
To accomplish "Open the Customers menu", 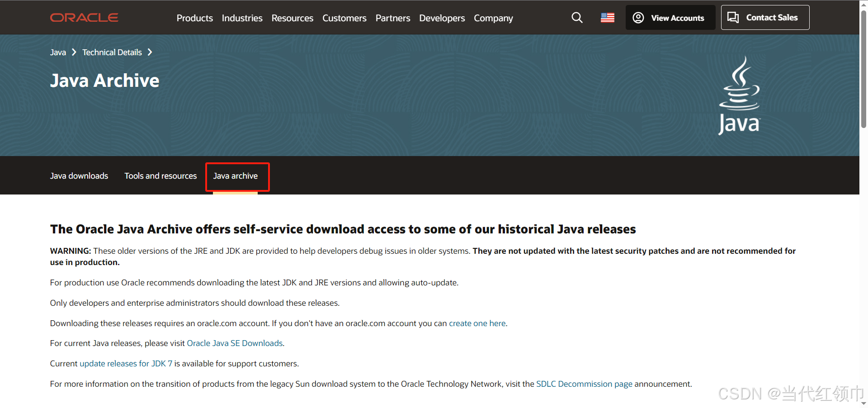I will pyautogui.click(x=344, y=18).
